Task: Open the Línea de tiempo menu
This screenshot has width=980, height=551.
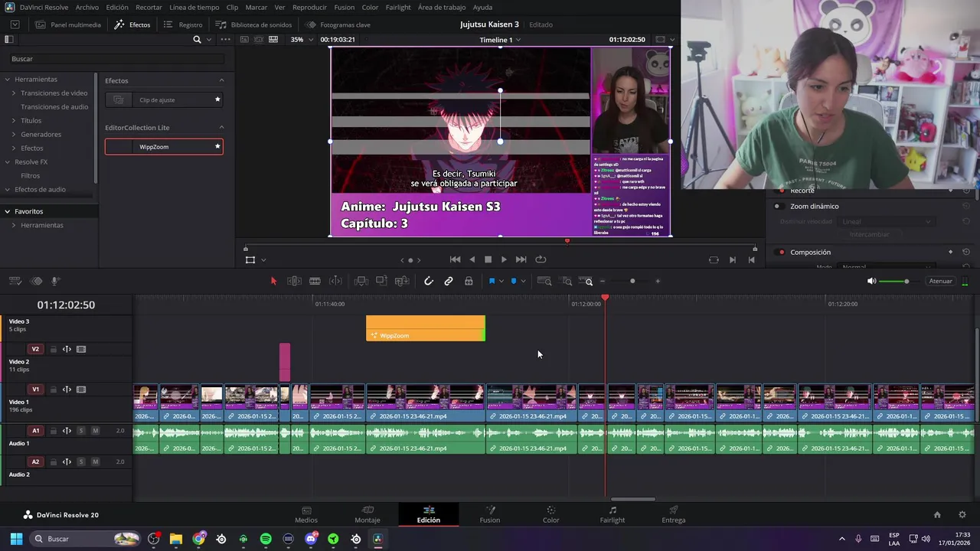Action: 194,7
